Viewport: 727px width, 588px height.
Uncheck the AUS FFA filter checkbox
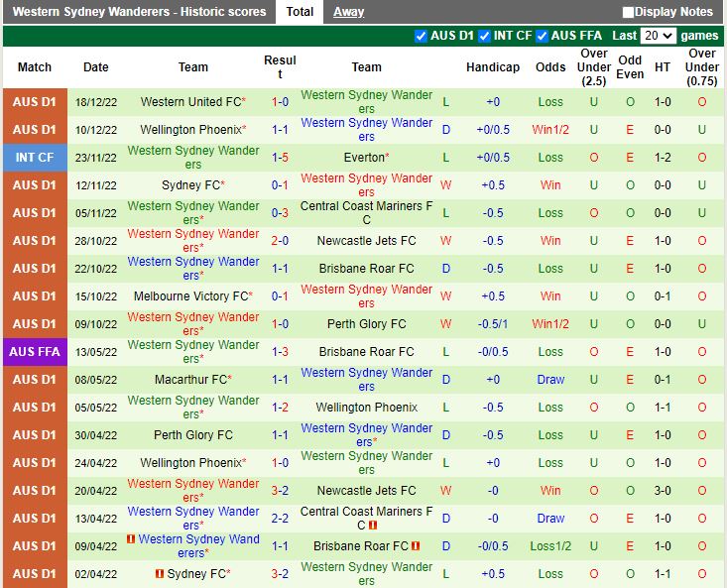pyautogui.click(x=542, y=36)
